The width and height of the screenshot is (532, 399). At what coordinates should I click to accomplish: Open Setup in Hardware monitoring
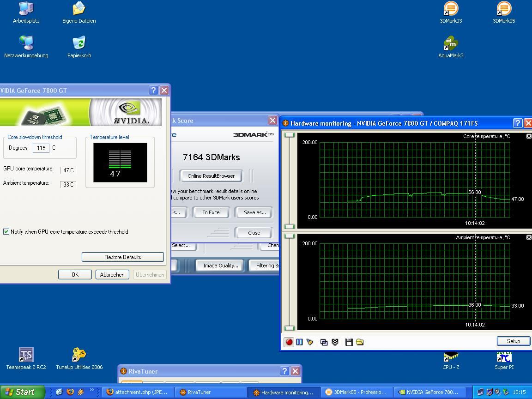pos(514,341)
